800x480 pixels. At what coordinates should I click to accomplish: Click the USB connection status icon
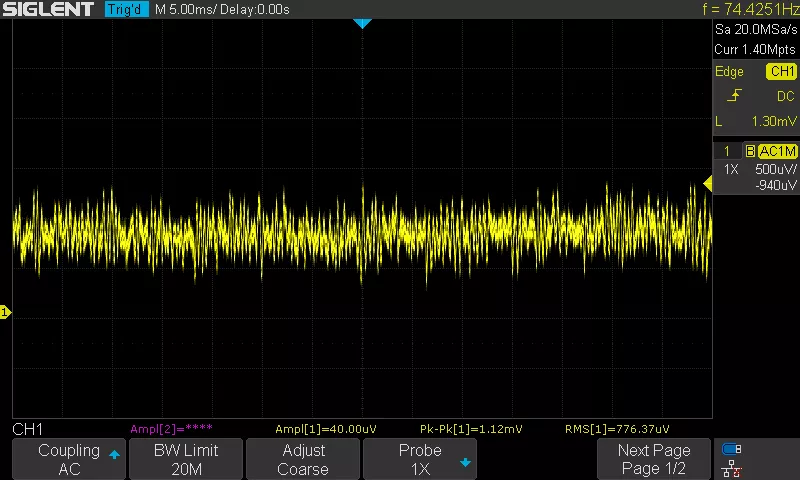coord(731,449)
